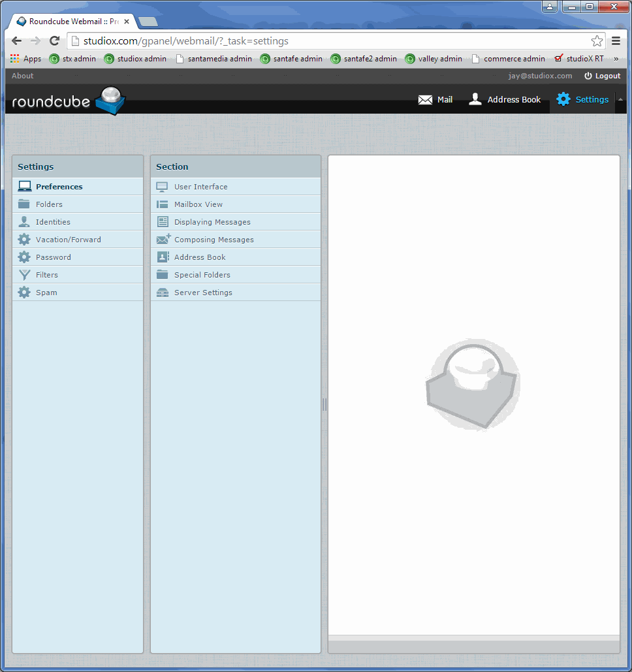Click the Filters funnel icon

[x=24, y=275]
